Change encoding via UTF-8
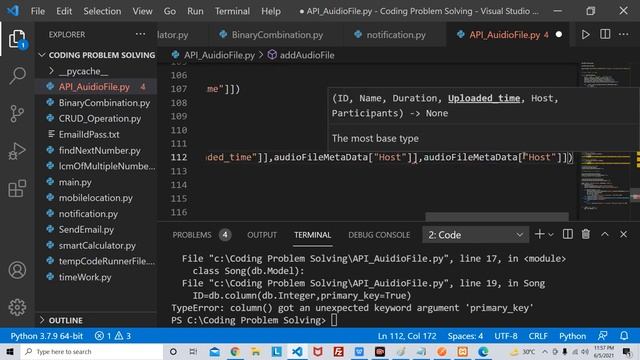640x360 pixels. [506, 336]
